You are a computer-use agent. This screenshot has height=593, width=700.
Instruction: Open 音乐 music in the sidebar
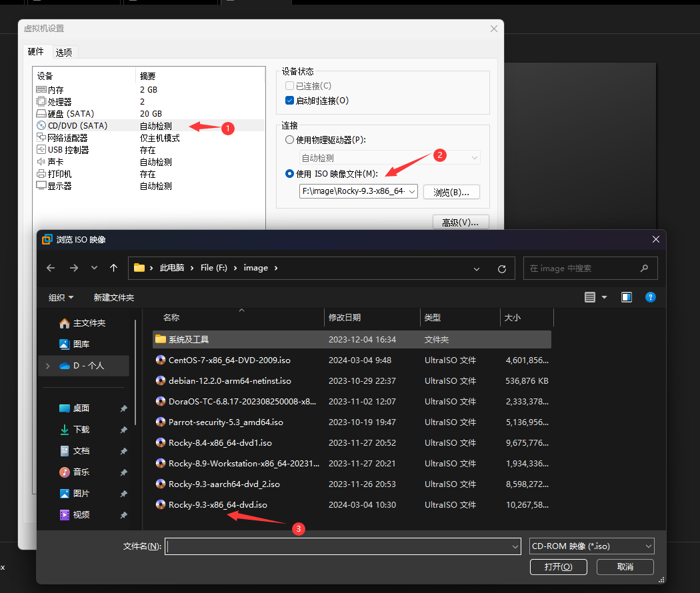pos(75,472)
